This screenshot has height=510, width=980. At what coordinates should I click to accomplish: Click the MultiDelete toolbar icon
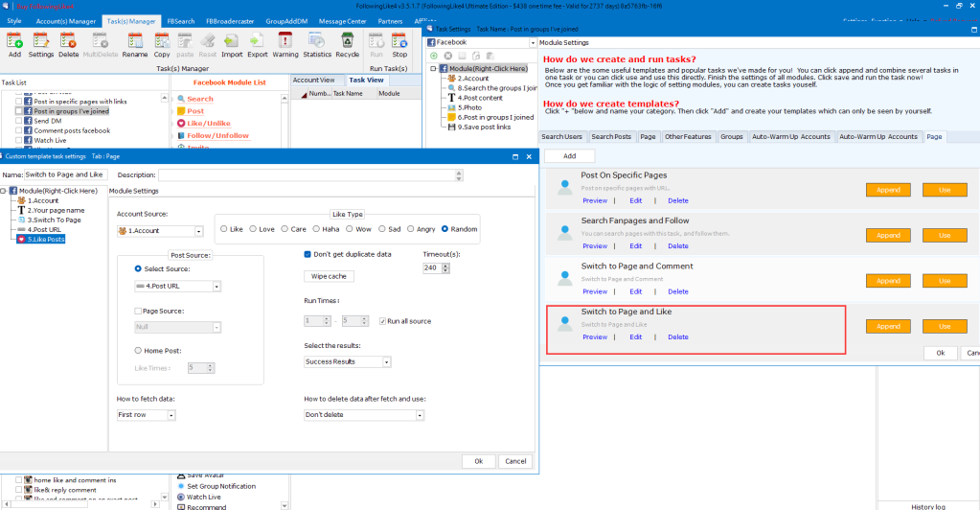point(100,45)
